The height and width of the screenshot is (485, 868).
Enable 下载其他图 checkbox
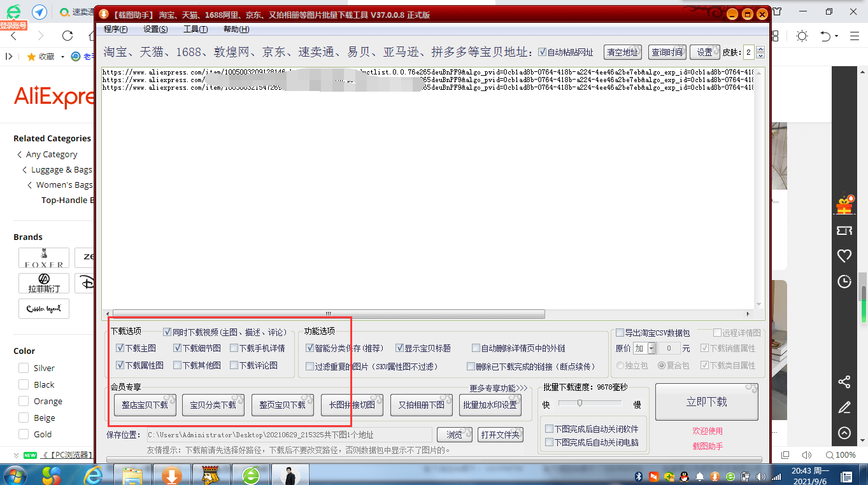[177, 365]
